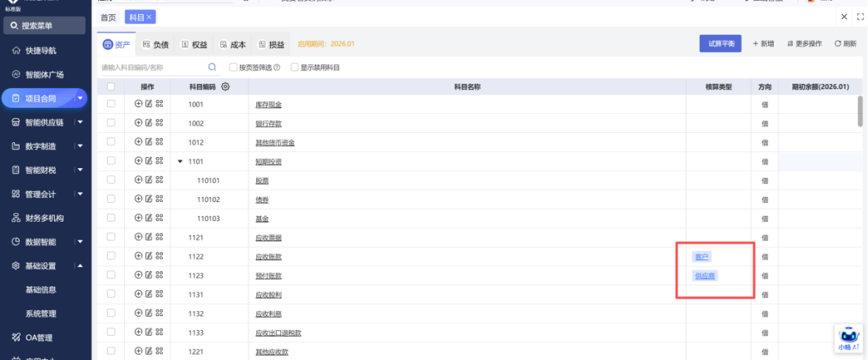Click the vertical scrollbar of the table
The height and width of the screenshot is (360, 868).
859,111
